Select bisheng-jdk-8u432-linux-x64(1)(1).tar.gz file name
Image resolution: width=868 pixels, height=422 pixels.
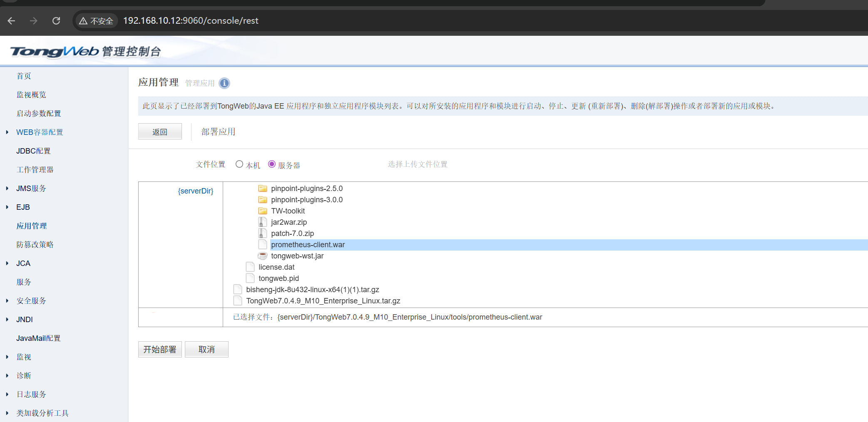[313, 290]
